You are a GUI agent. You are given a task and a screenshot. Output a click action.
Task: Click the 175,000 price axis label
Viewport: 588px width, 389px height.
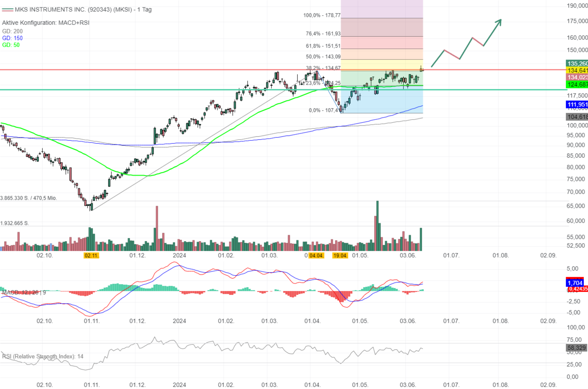click(x=577, y=21)
